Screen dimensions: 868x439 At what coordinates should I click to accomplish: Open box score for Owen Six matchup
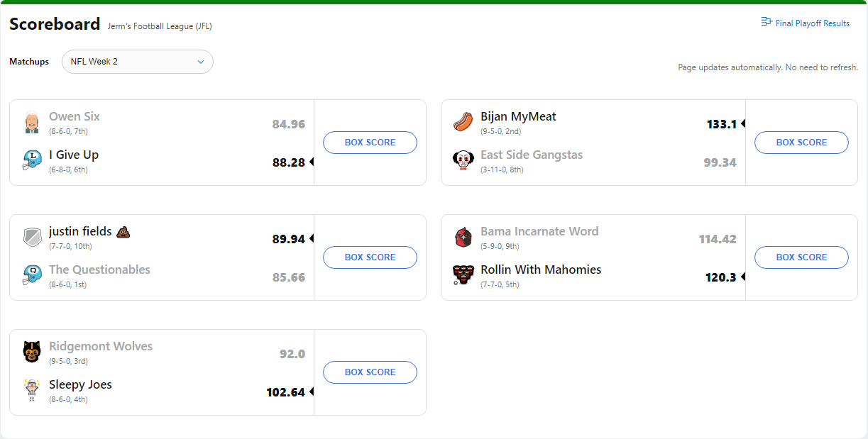pyautogui.click(x=370, y=143)
